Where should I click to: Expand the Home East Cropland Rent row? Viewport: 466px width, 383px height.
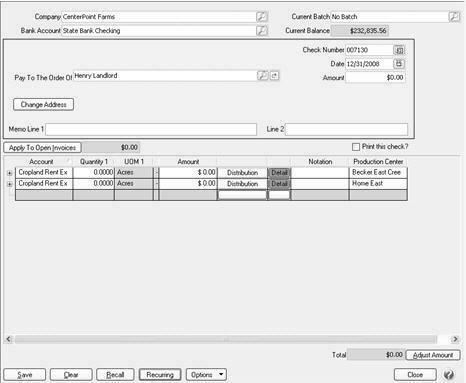tap(9, 184)
